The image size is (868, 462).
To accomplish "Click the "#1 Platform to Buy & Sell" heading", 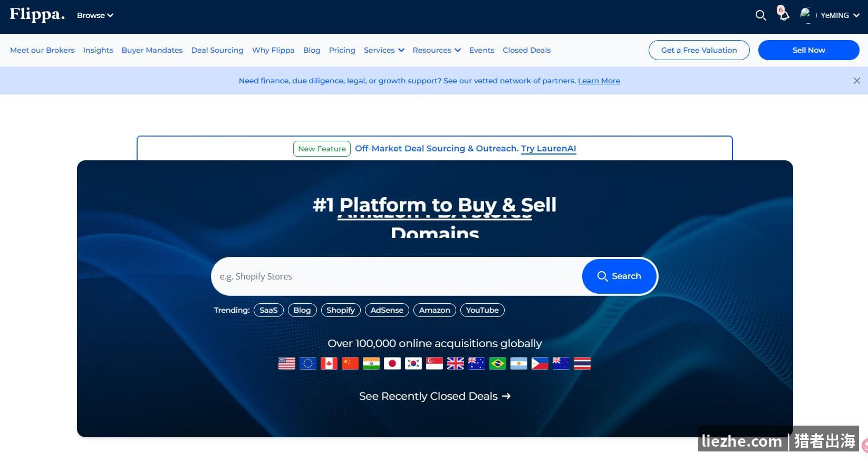I will (435, 205).
